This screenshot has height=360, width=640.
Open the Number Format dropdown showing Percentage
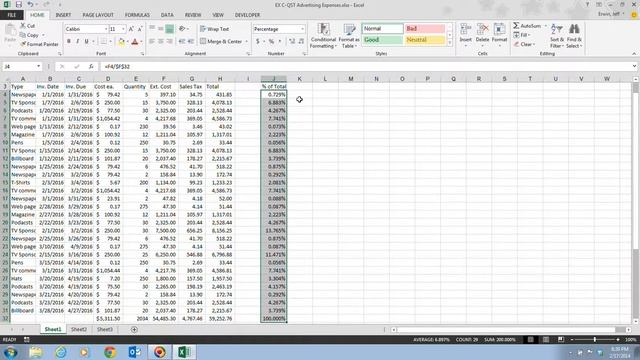tap(302, 29)
